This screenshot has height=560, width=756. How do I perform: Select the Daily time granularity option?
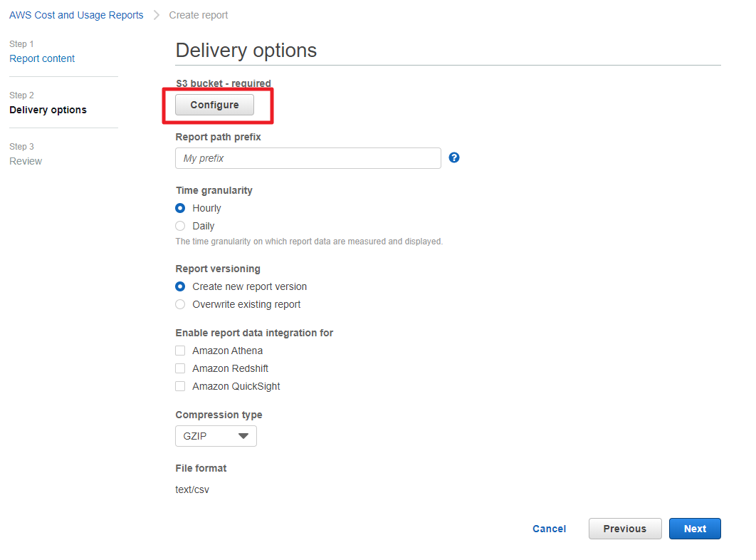point(181,226)
